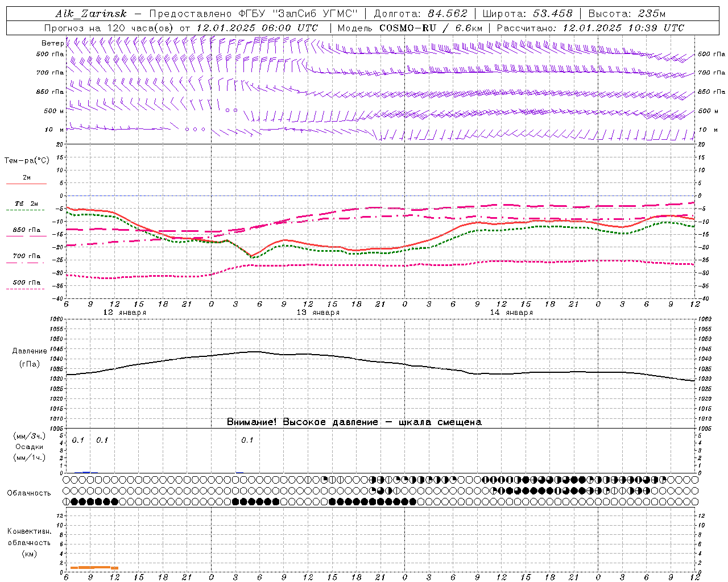The image size is (728, 582).
Task: Click the "2м" temperature legend entry
Action: coord(27,178)
